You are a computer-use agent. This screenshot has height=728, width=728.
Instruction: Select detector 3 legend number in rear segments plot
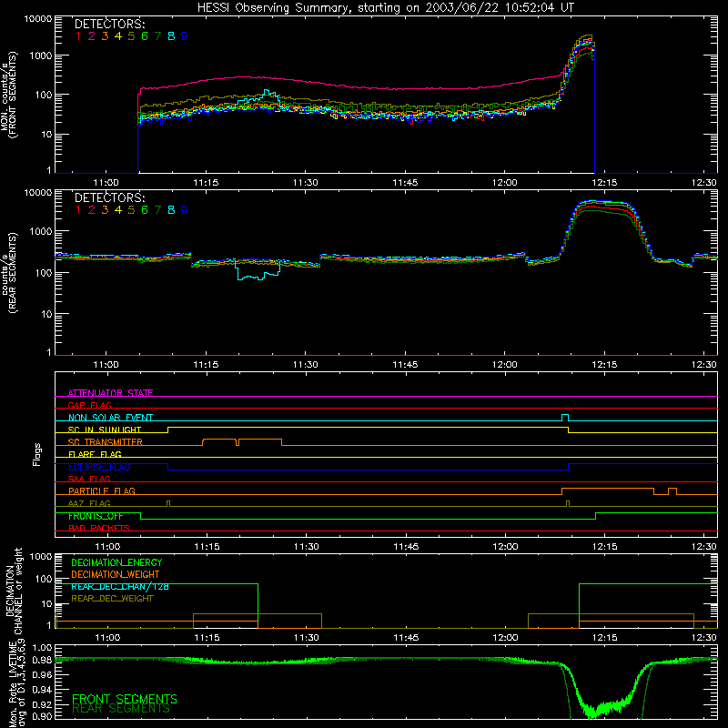point(105,210)
